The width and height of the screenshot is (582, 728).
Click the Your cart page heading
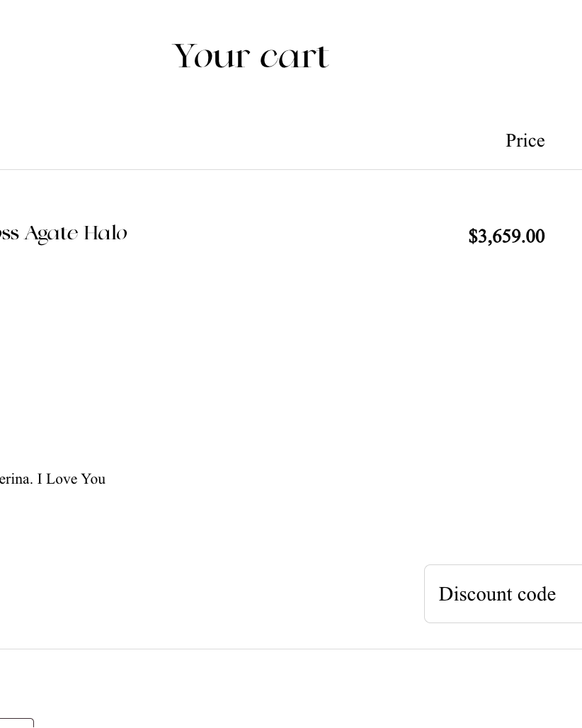251,57
